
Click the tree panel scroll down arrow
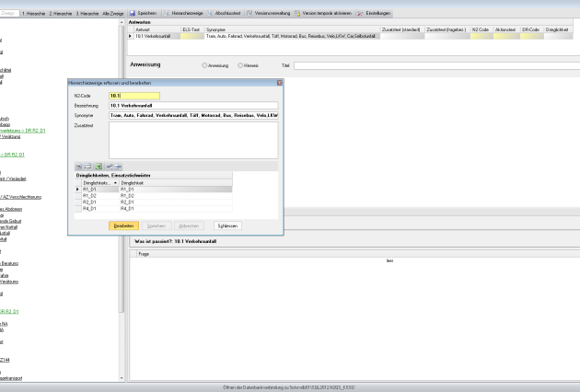[122, 378]
